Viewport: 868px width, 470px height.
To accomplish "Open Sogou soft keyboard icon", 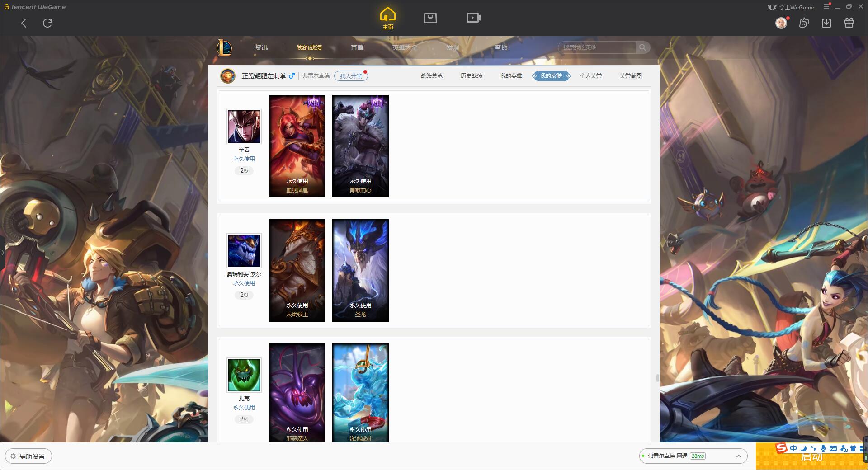I will (833, 448).
